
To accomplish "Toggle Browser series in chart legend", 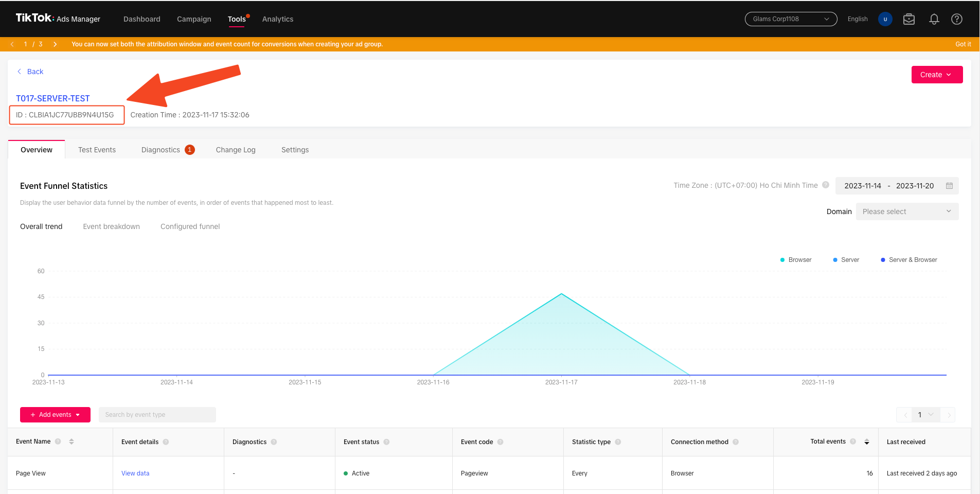I will coord(796,260).
